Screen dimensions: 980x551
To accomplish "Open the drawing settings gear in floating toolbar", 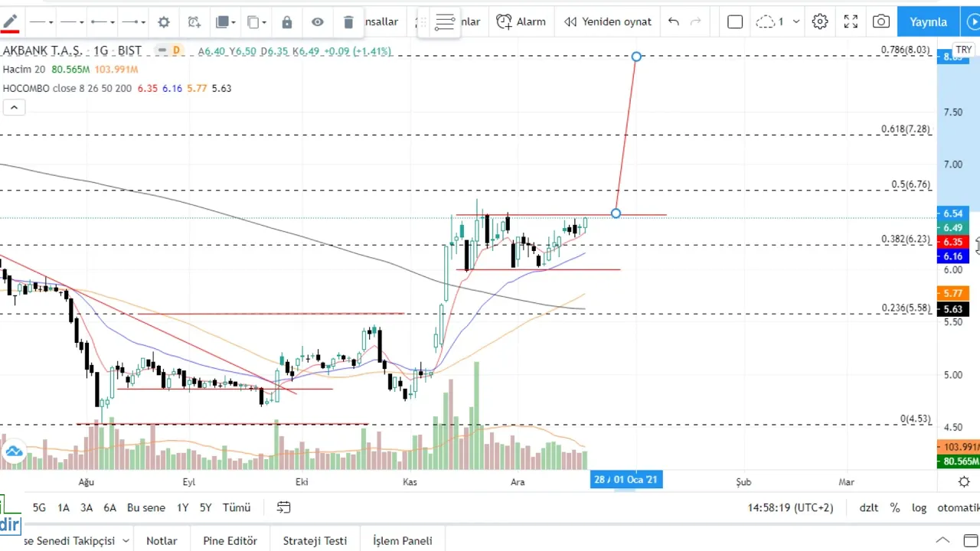I will (163, 22).
